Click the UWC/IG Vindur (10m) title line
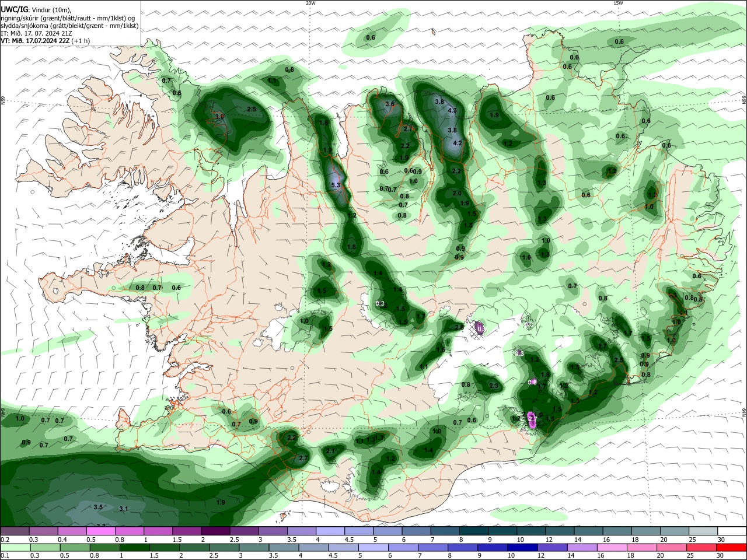This screenshot has height=560, width=747. coord(36,10)
